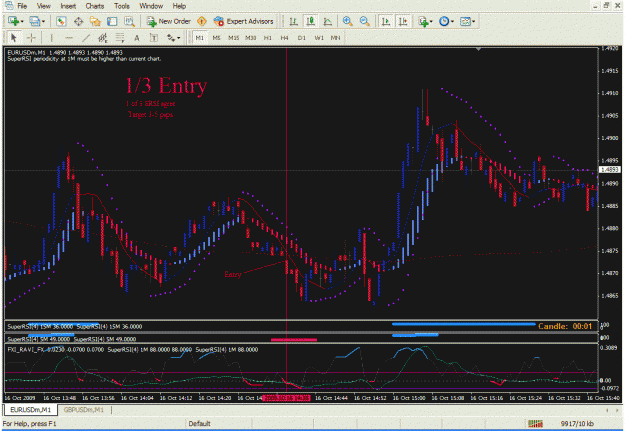Expand the Templates dropdown arrow
Screen dimensions: 625x431
pyautogui.click(x=473, y=22)
